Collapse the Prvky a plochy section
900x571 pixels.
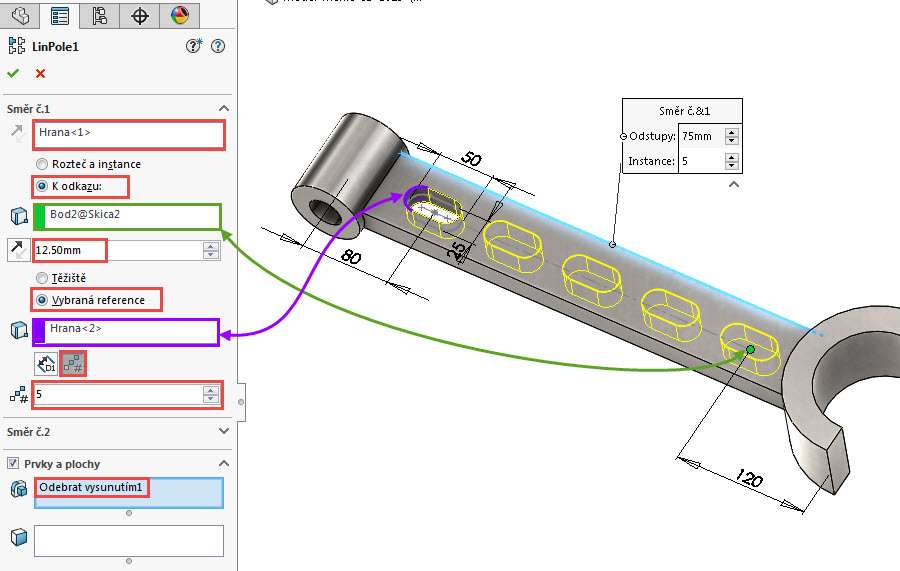[x=223, y=464]
